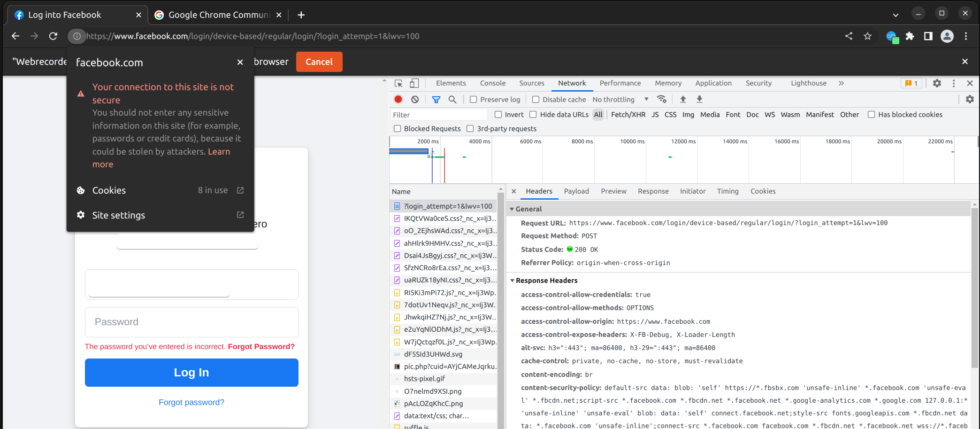Screen dimensions: 980x429
Task: Open the tab search chevron in title bar
Action: pyautogui.click(x=896, y=15)
